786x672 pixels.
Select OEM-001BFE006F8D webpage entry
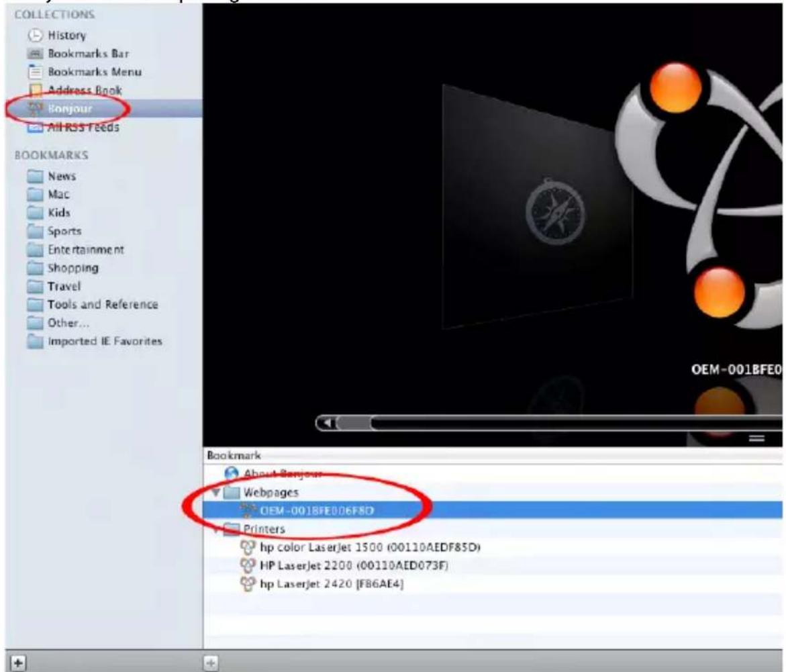[493, 510]
